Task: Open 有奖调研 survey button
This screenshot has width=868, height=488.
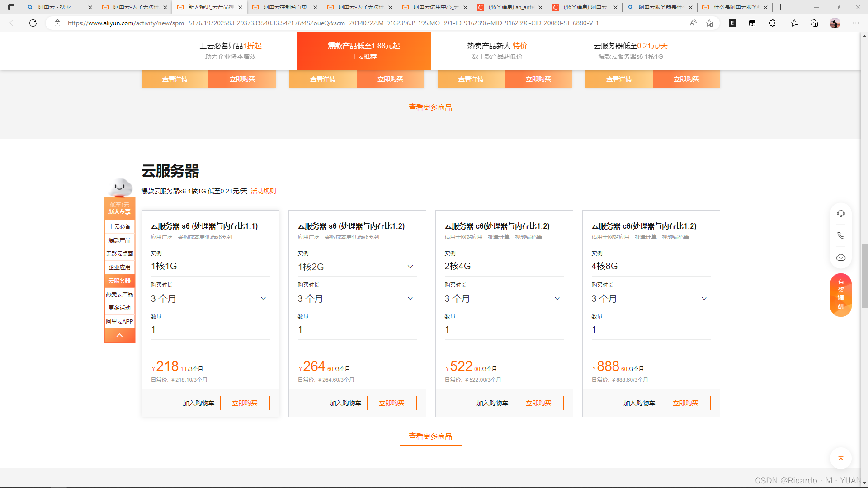Action: point(841,295)
